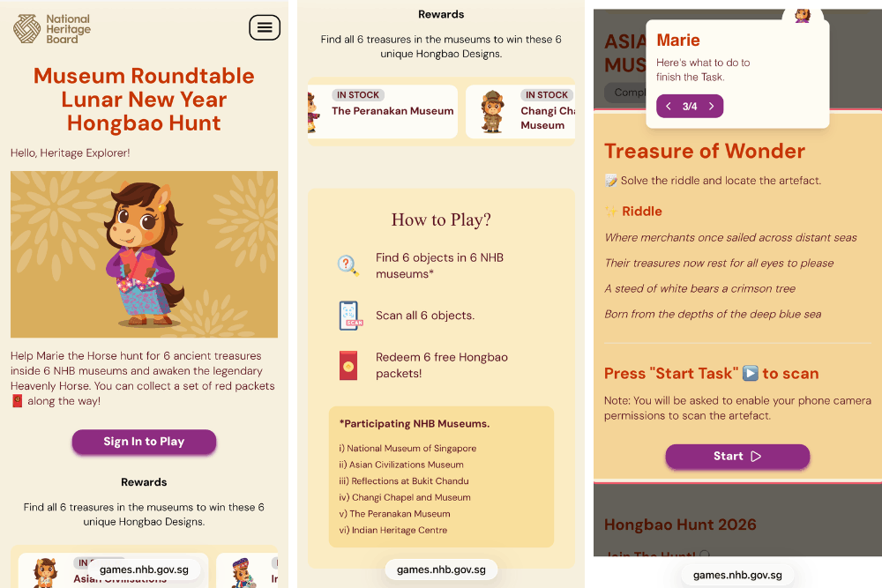Viewport: 882px width, 588px height.
Task: Click the Hongbao Hunt 2026 heading
Action: [680, 525]
